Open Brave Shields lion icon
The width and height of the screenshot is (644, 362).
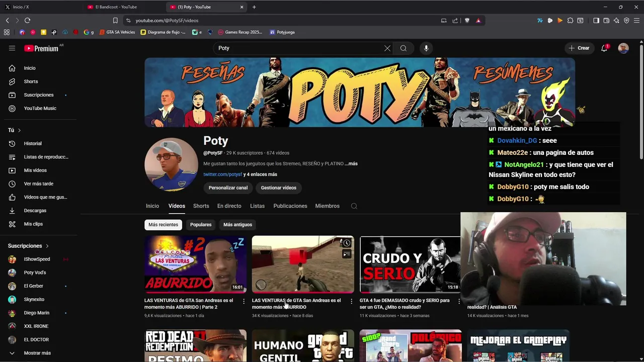[x=467, y=21]
